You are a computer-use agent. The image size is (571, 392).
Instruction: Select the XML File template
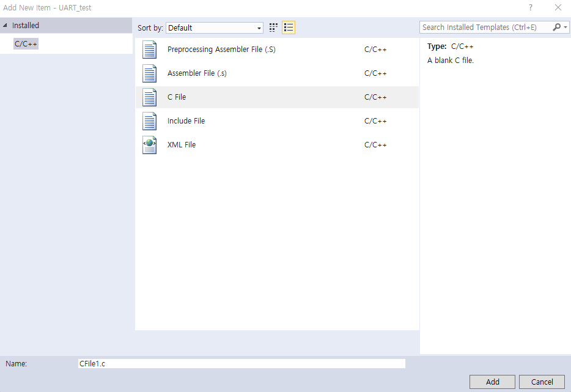point(277,145)
